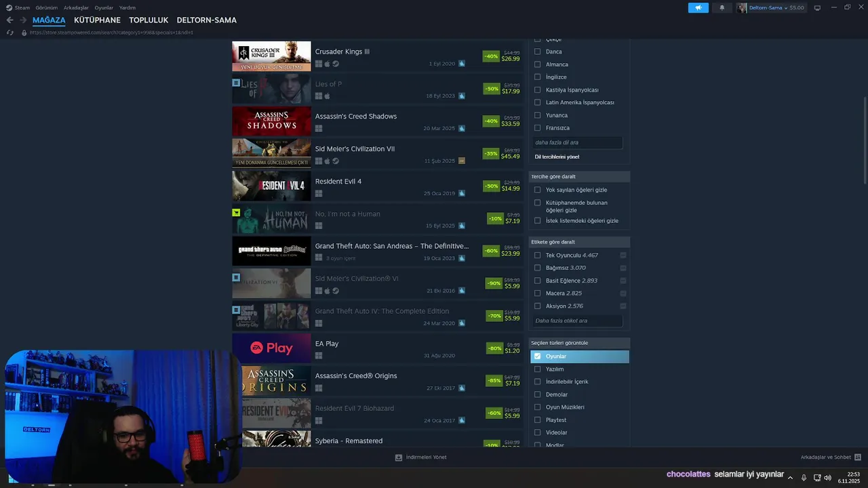Open Syberia - Remastered listing
This screenshot has height=488, width=868.
[x=377, y=439]
